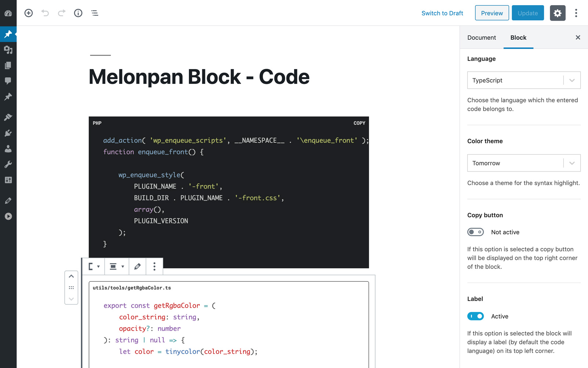Click the PHP label on code block

tap(97, 123)
